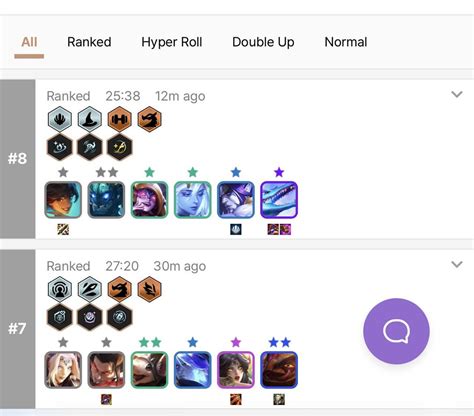The width and height of the screenshot is (474, 416).
Task: Click the dumbbell trait icon in first match
Action: [119, 119]
